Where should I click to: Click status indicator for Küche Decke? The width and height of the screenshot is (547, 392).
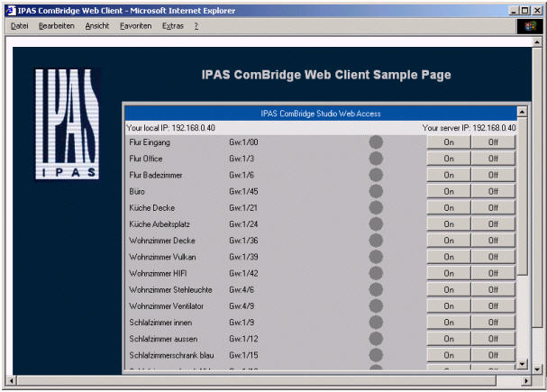point(376,208)
